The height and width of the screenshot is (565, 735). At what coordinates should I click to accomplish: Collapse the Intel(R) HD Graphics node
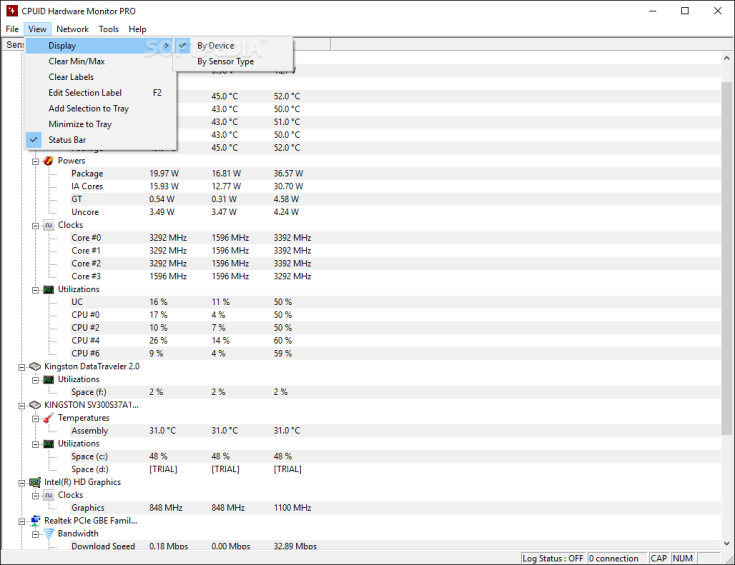coord(22,482)
